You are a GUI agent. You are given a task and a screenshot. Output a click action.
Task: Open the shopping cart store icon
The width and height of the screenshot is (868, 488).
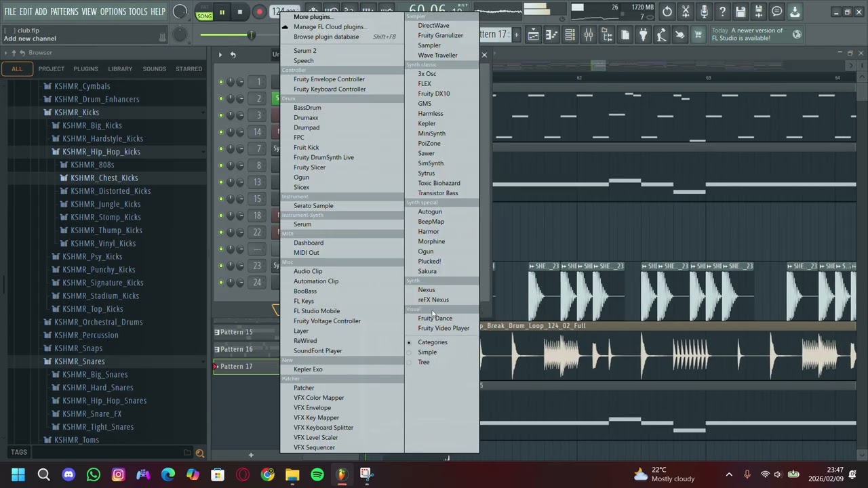pyautogui.click(x=698, y=35)
